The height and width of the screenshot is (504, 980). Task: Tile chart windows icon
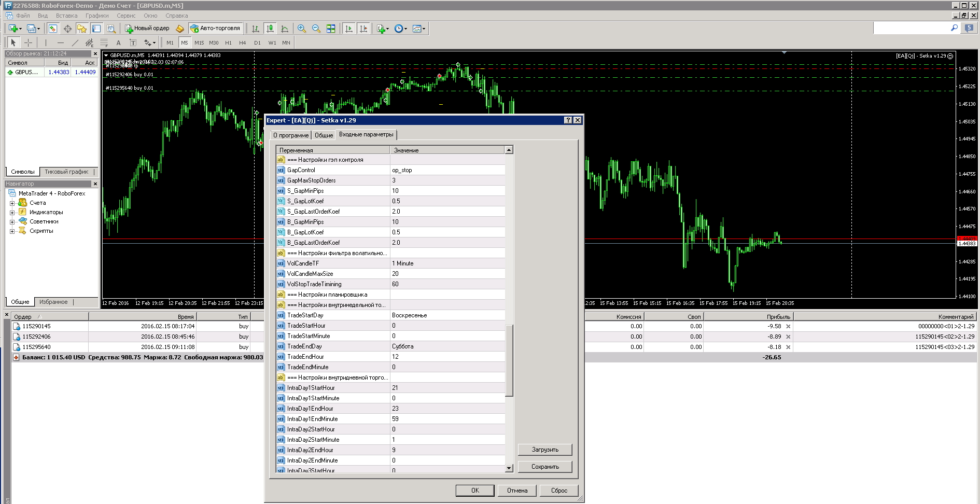point(331,29)
